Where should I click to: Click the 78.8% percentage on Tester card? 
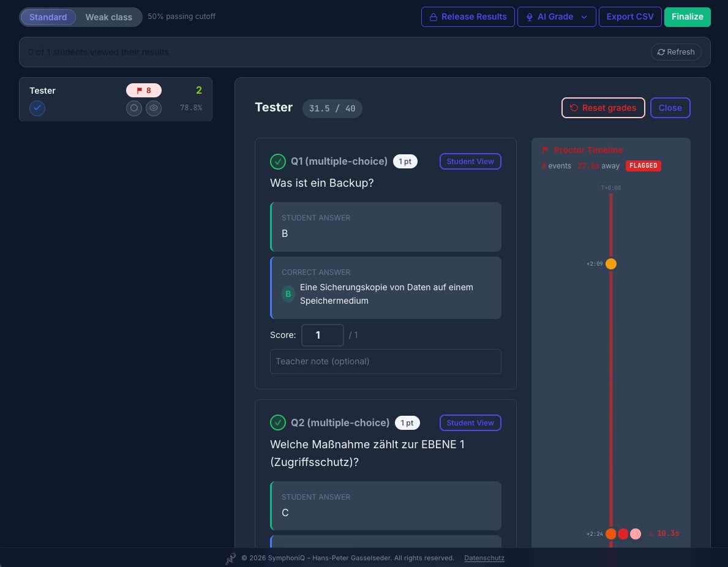click(x=191, y=108)
